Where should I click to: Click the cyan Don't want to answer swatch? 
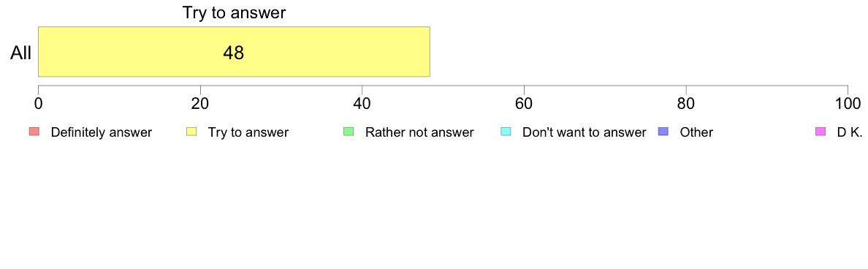pyautogui.click(x=506, y=132)
